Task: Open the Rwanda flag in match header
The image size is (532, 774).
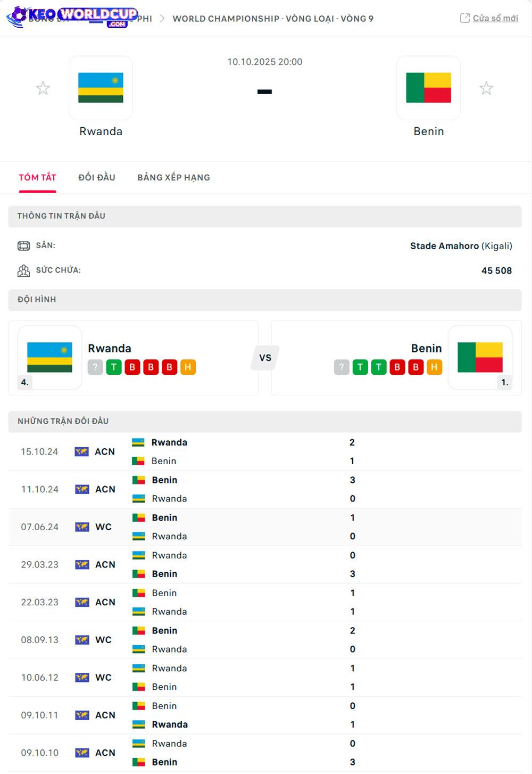Action: [x=101, y=88]
